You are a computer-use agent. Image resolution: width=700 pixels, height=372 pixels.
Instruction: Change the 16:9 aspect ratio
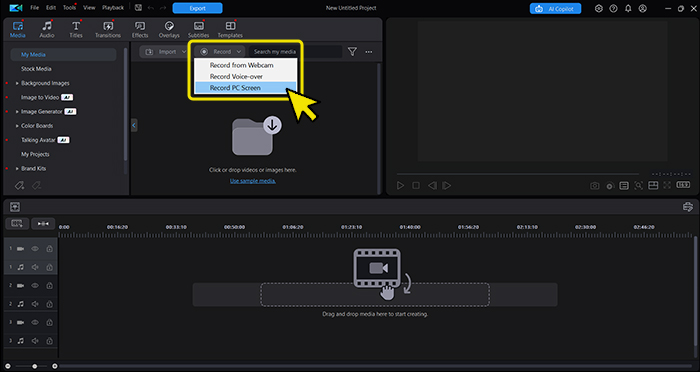[x=683, y=185]
